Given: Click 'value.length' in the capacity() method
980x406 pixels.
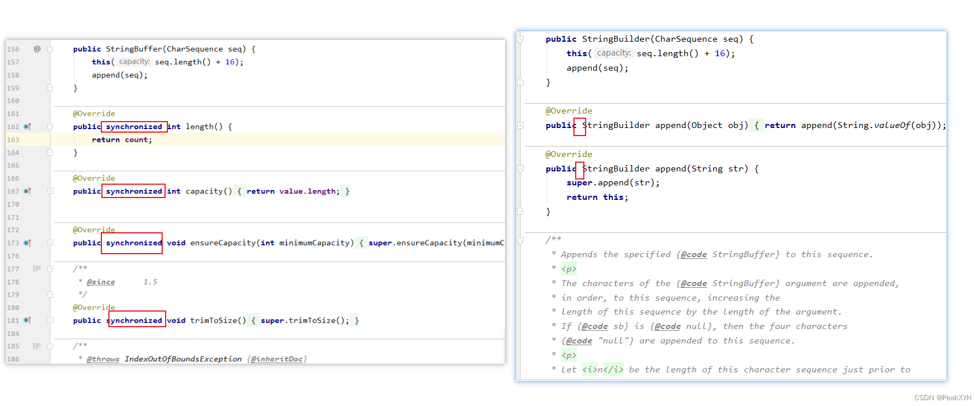Looking at the screenshot, I should click(307, 191).
